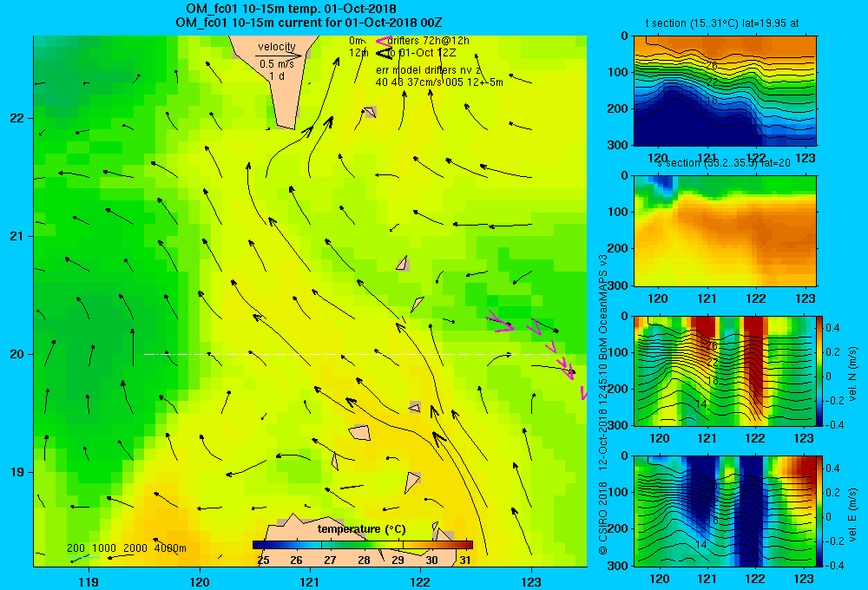Open the eastward velocity section plot
Image resolution: width=868 pixels, height=590 pixels.
click(725, 511)
